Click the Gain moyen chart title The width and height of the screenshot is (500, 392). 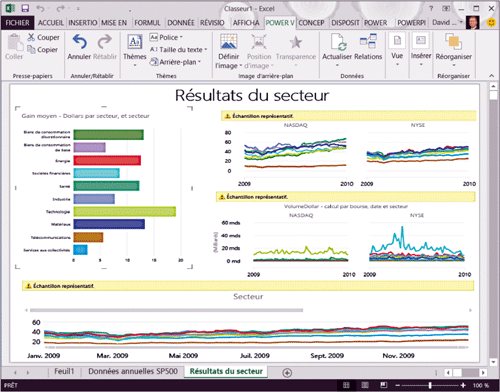pyautogui.click(x=85, y=116)
